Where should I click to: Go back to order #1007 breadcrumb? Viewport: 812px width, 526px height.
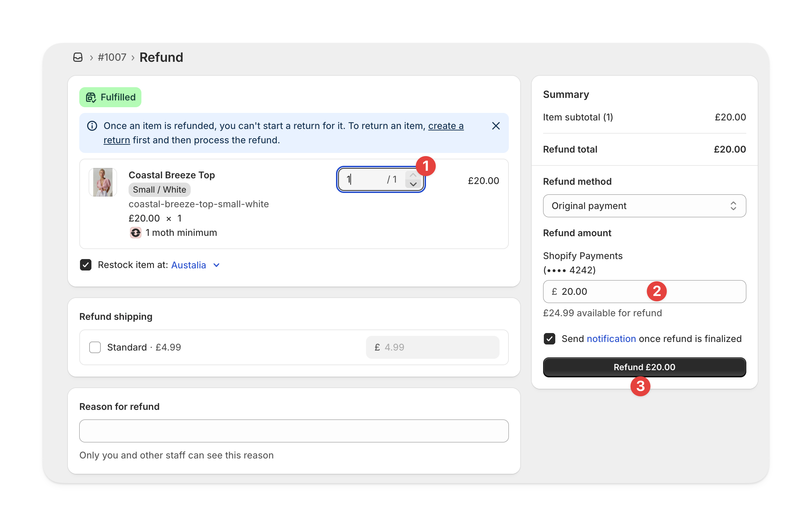(112, 57)
